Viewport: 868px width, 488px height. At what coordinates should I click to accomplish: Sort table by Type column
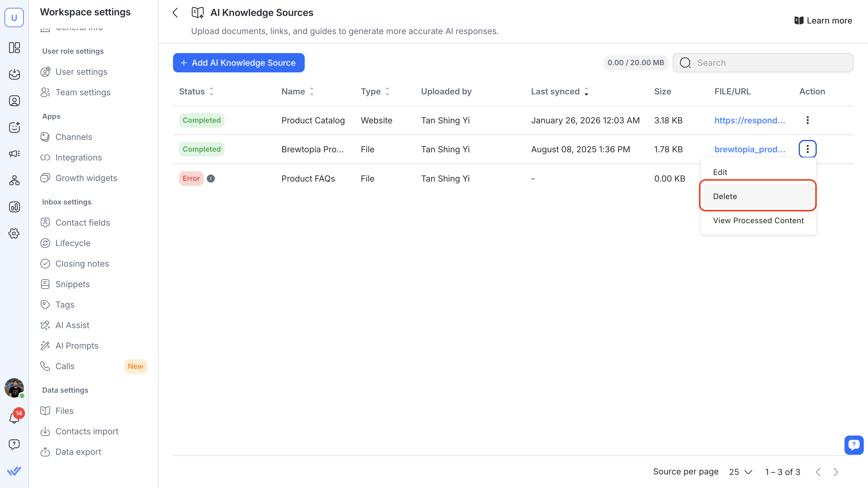[388, 91]
